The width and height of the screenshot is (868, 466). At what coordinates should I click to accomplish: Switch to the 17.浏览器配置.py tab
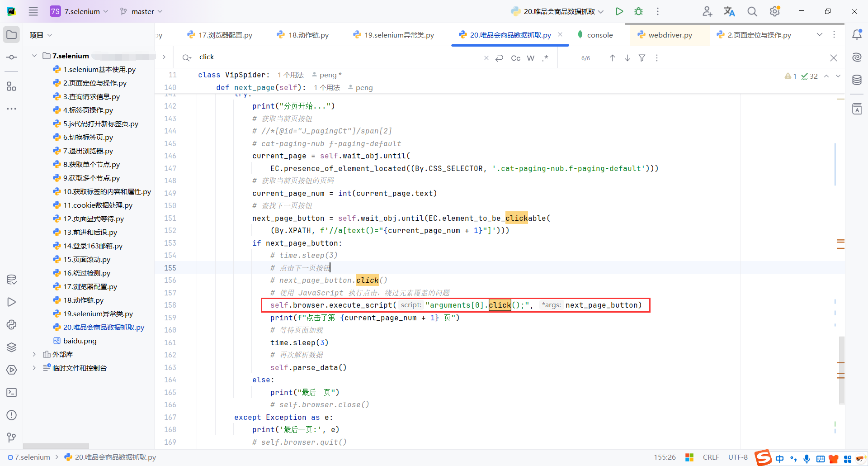[220, 35]
